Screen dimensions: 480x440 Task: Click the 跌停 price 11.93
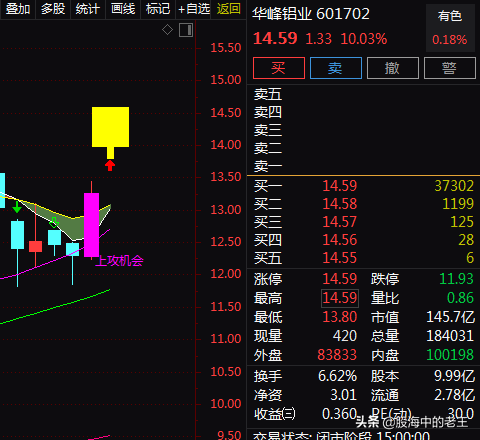tap(456, 279)
